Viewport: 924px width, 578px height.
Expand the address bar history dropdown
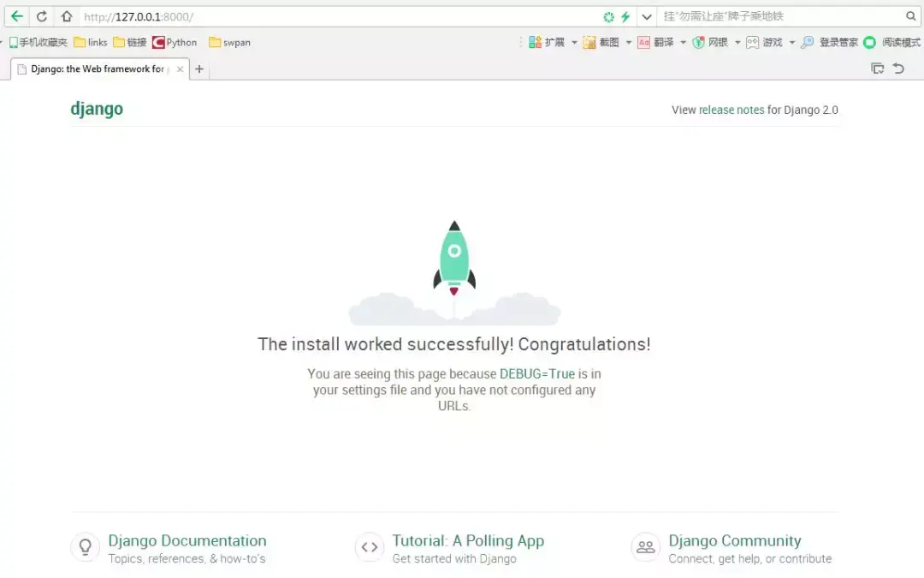click(x=647, y=17)
